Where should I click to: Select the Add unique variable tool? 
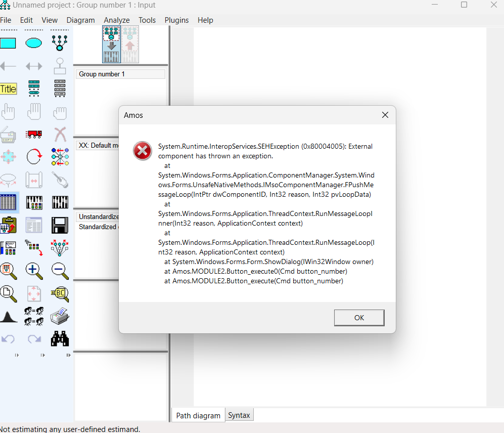60,66
